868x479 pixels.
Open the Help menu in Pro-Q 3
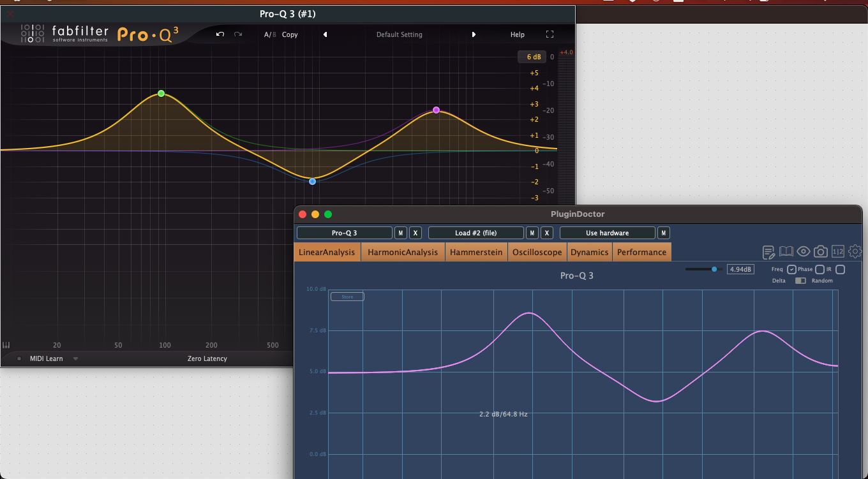pyautogui.click(x=518, y=34)
